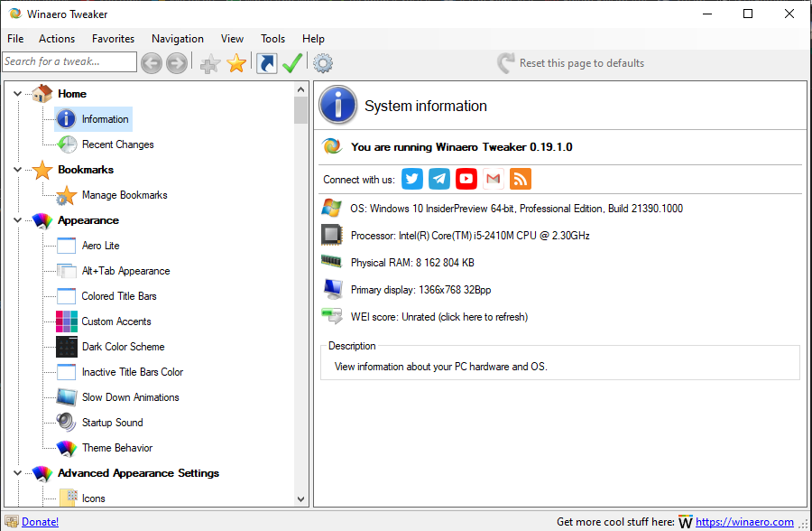
Task: Collapse the Advanced Appearance Settings node
Action: click(18, 473)
